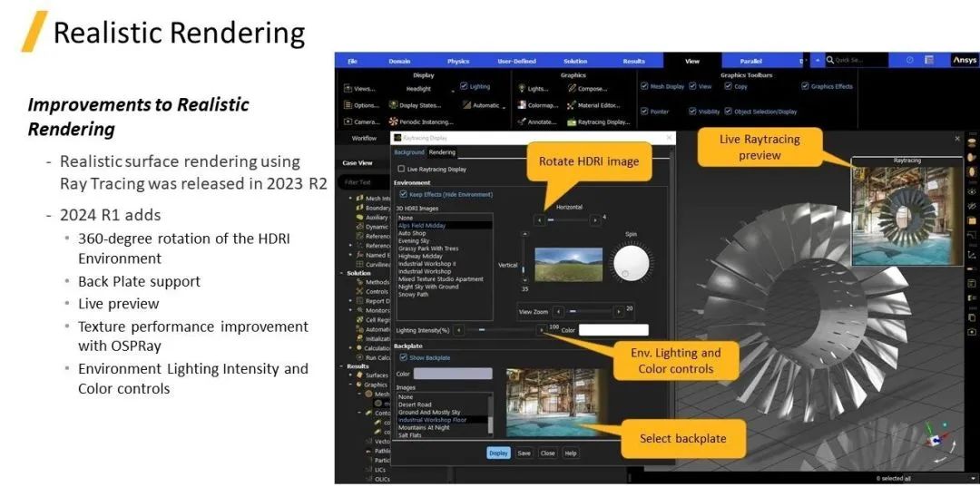Enable Live Raytracing Display checkbox
Image resolution: width=980 pixels, height=487 pixels.
401,169
